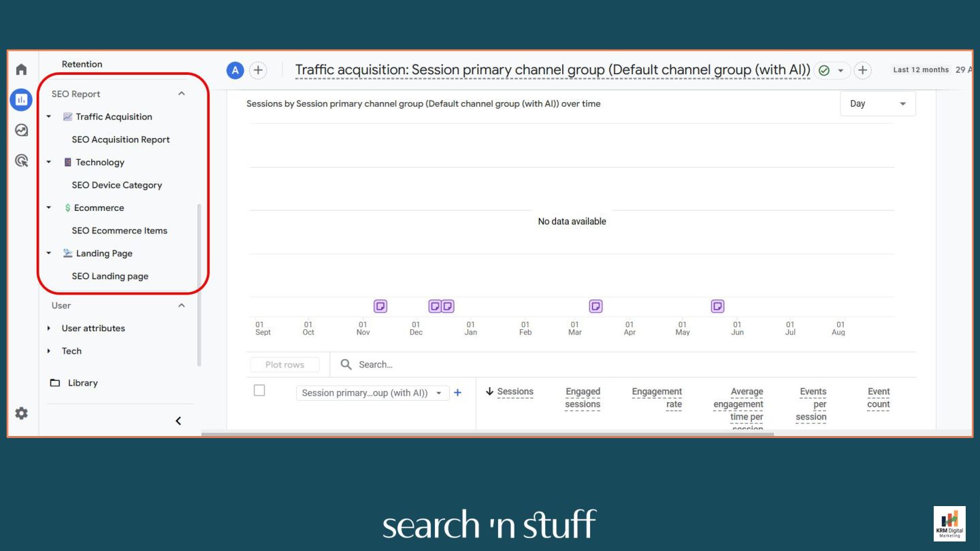Add a filter using the plus after the title
Viewport: 980px width, 551px height.
click(862, 70)
